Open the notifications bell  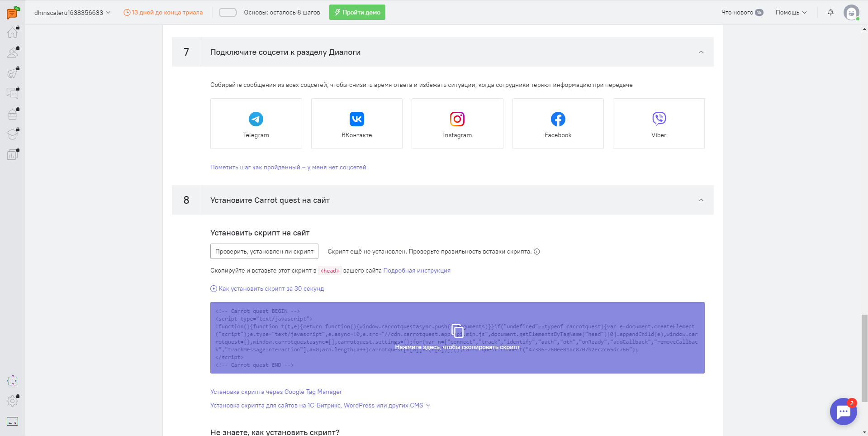click(x=830, y=12)
